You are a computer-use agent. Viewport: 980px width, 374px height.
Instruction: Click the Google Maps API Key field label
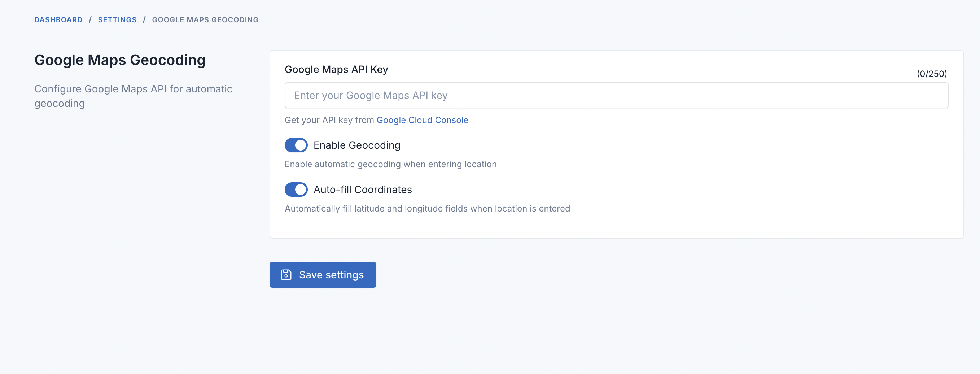336,69
